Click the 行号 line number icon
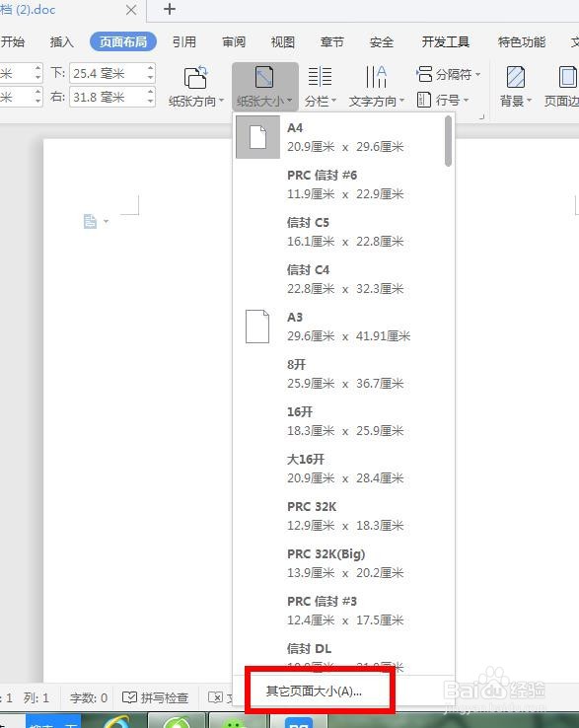This screenshot has height=728, width=579. (423, 100)
